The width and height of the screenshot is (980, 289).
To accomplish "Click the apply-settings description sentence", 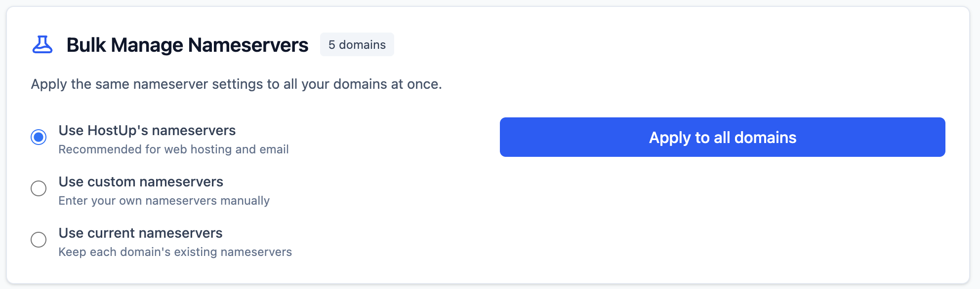I will click(x=237, y=84).
